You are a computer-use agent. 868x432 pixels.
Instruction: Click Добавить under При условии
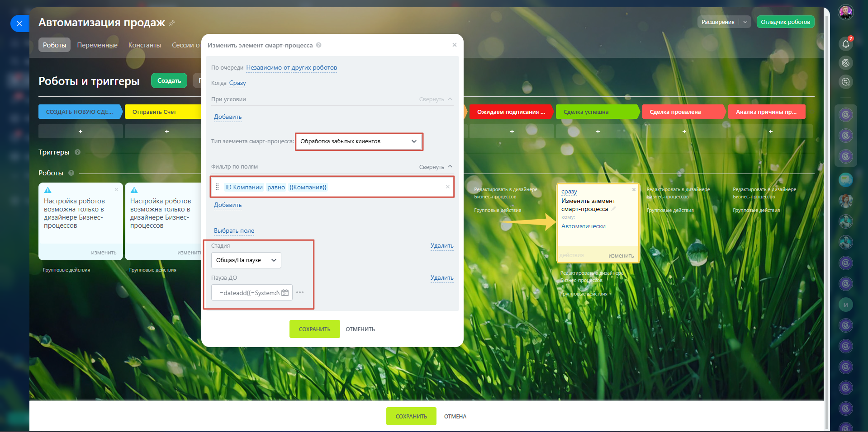click(228, 117)
